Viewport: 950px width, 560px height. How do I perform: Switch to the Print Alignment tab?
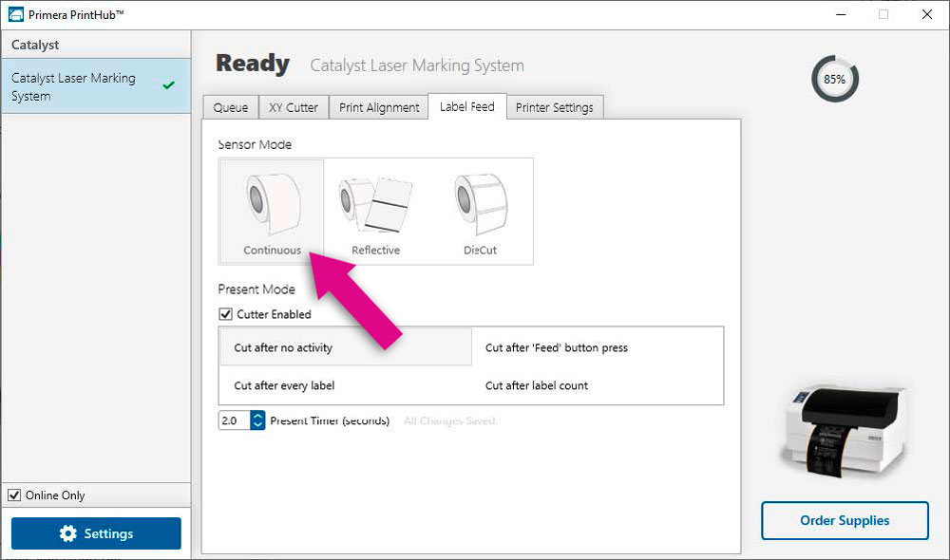(x=379, y=107)
